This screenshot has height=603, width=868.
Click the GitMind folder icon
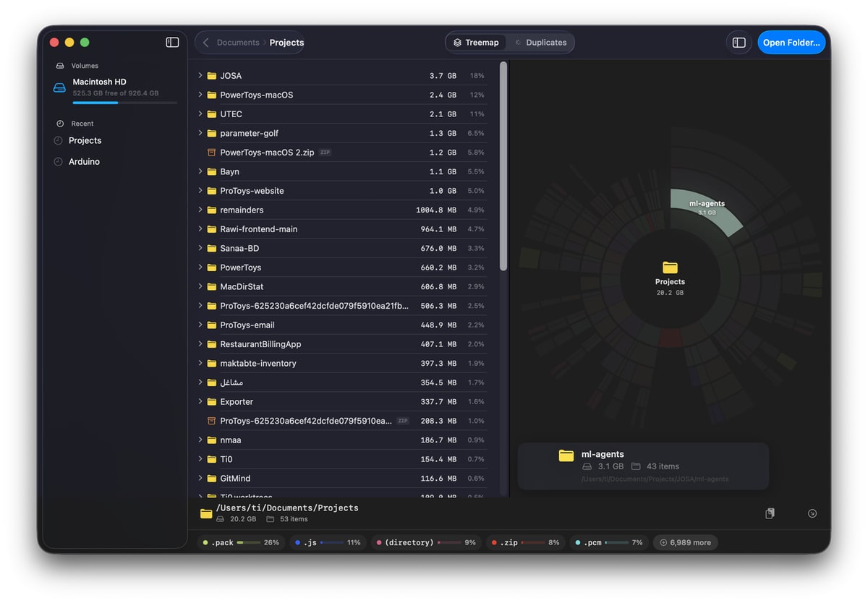coord(212,479)
